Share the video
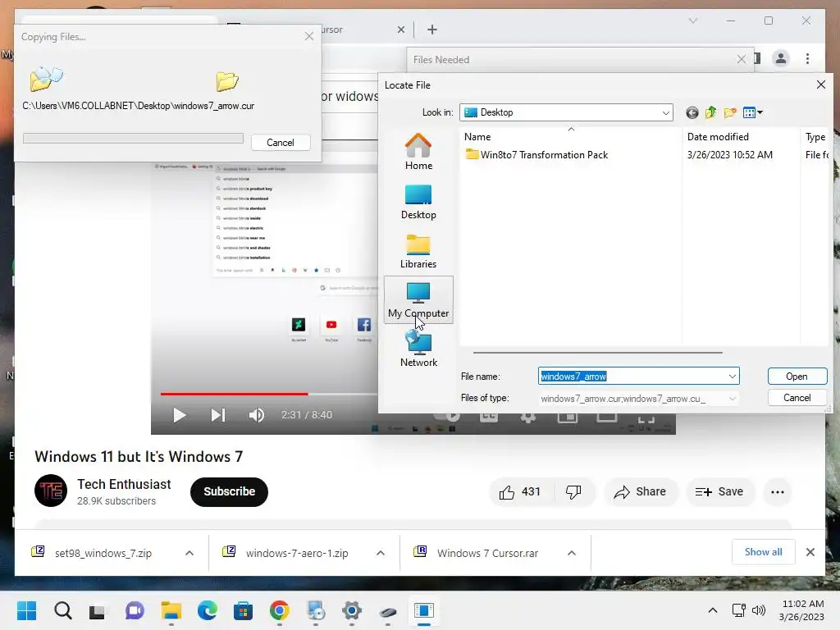This screenshot has width=840, height=630. coord(641,492)
